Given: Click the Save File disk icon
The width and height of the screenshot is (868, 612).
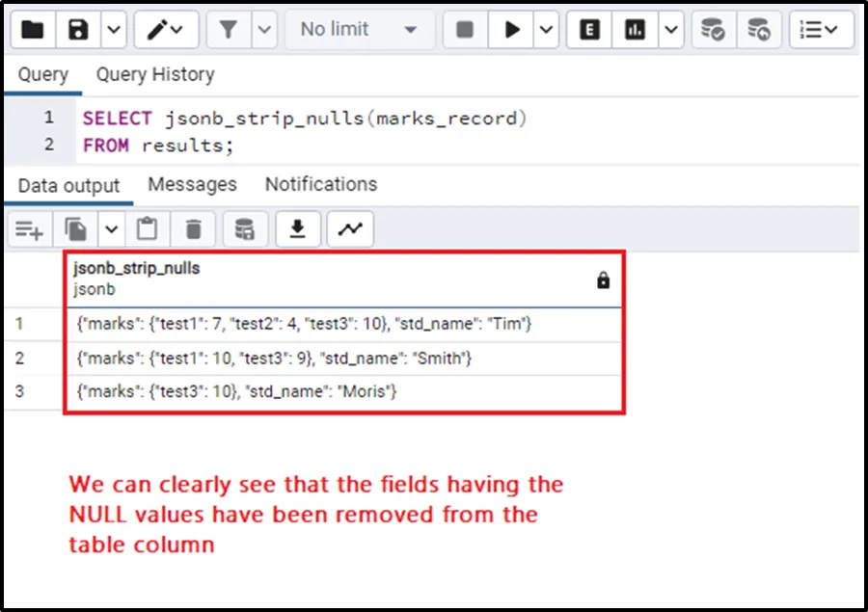Looking at the screenshot, I should click(x=79, y=30).
